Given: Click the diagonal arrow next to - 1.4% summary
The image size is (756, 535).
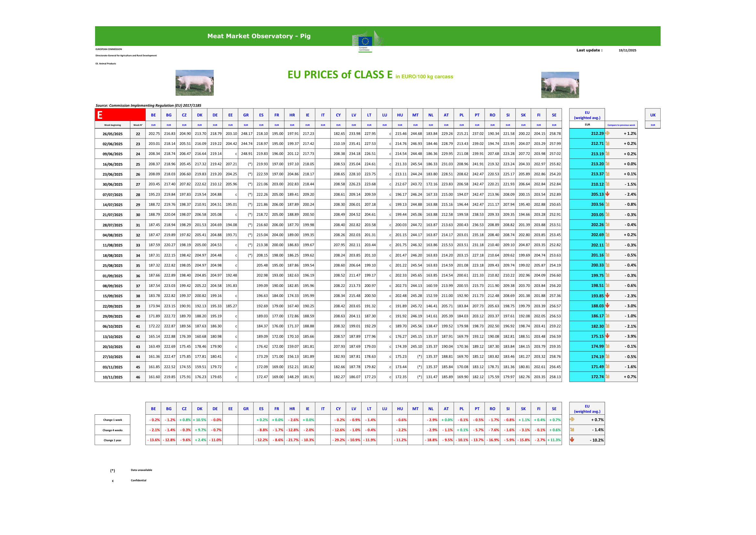Looking at the screenshot, I should pyautogui.click(x=572, y=430).
